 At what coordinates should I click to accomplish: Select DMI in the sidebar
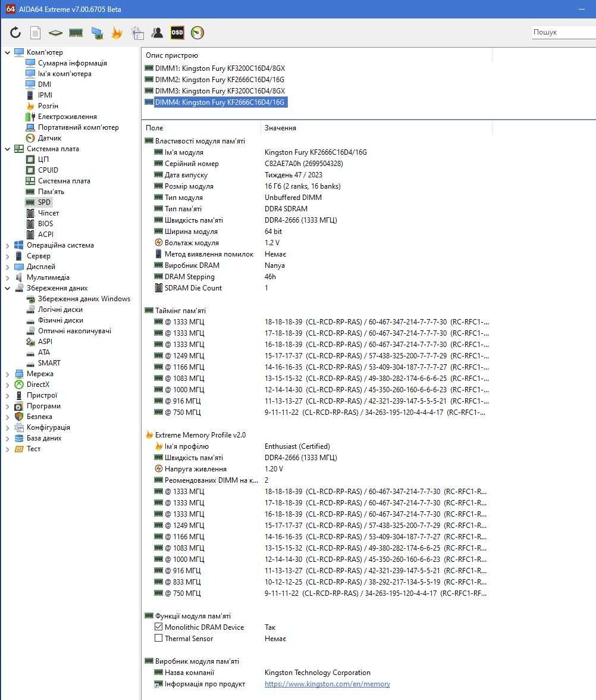point(45,85)
